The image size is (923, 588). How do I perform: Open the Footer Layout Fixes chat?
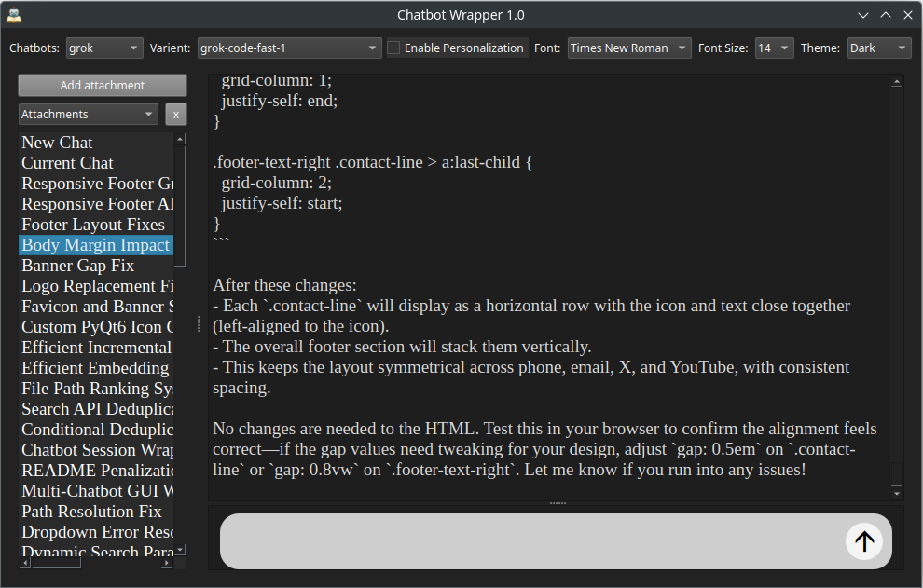[93, 225]
